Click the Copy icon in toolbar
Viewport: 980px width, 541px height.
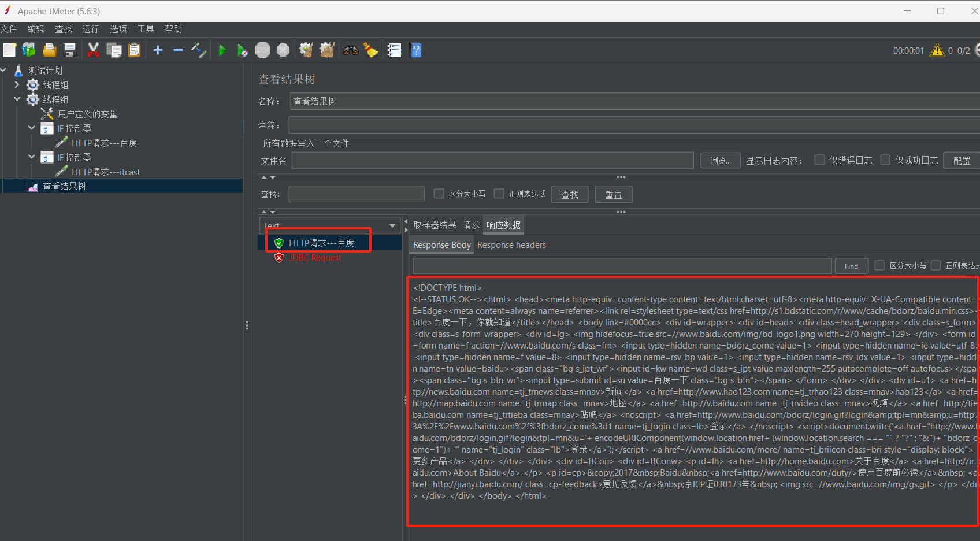pos(114,50)
